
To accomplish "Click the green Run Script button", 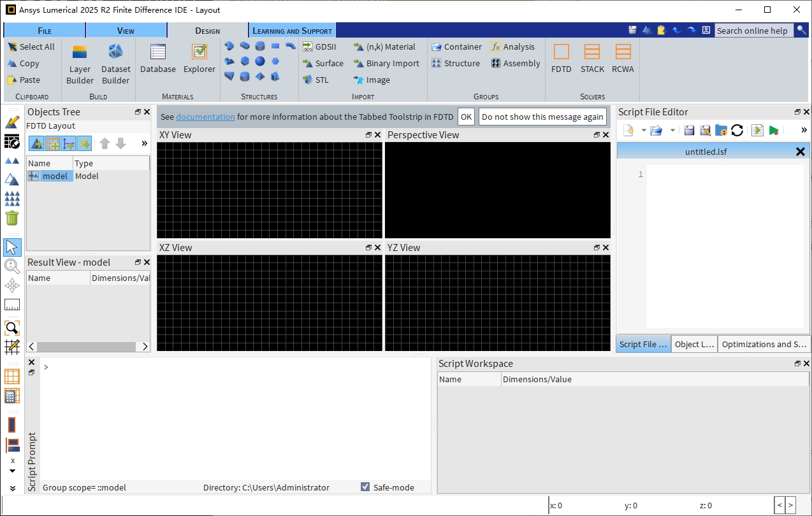I will [774, 131].
